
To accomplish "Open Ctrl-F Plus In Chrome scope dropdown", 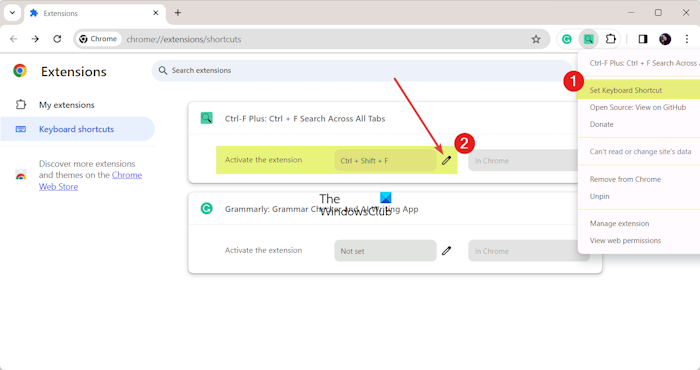I will 523,161.
